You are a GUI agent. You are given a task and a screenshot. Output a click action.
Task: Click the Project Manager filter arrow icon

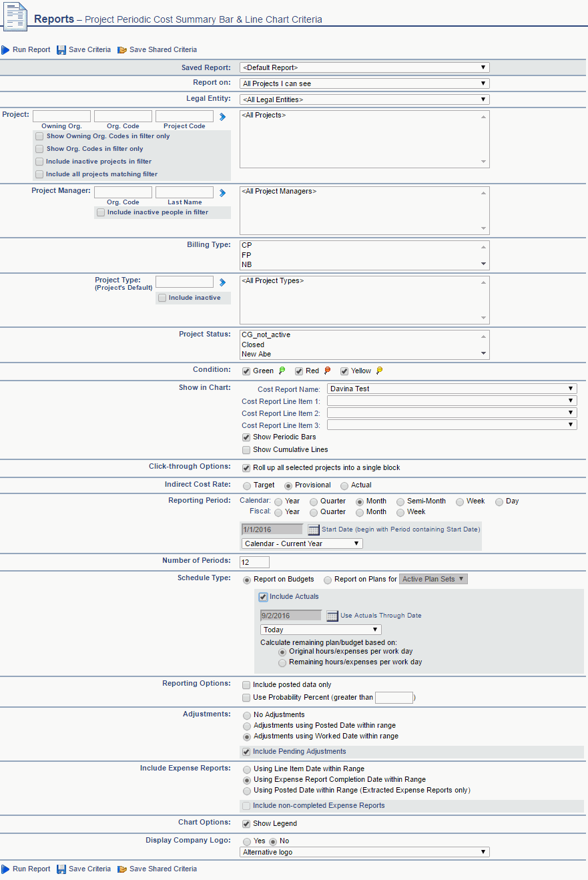click(x=223, y=193)
